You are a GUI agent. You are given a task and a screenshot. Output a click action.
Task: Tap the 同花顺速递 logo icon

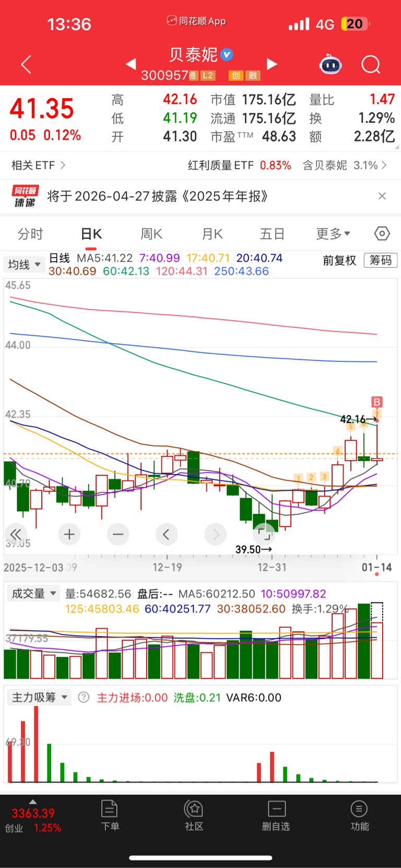pyautogui.click(x=25, y=196)
